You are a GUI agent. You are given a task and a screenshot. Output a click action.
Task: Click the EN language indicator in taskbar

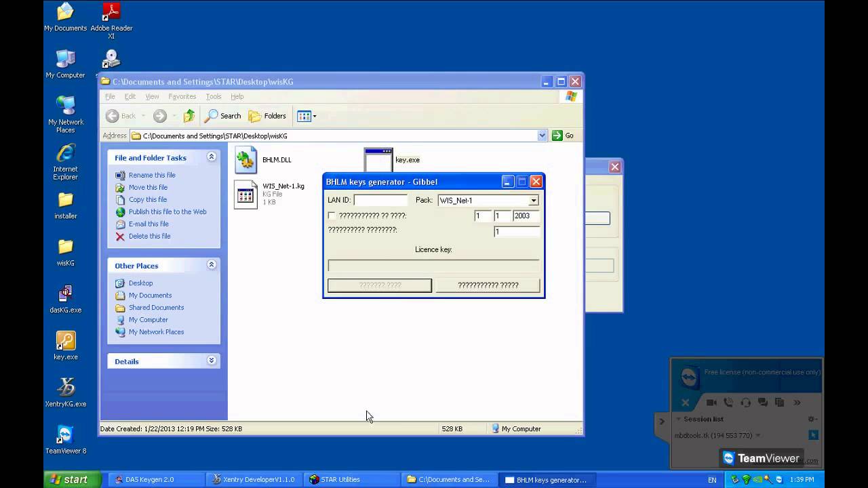coord(712,480)
